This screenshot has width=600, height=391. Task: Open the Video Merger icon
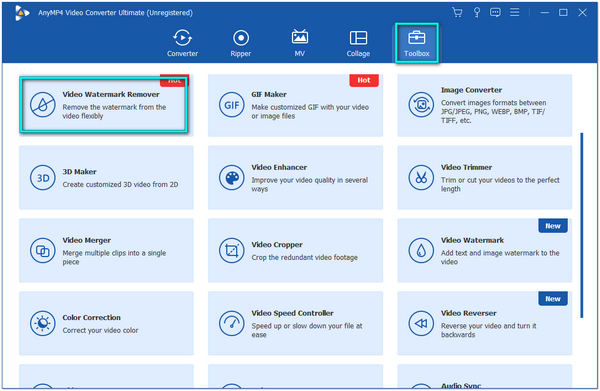click(x=42, y=251)
